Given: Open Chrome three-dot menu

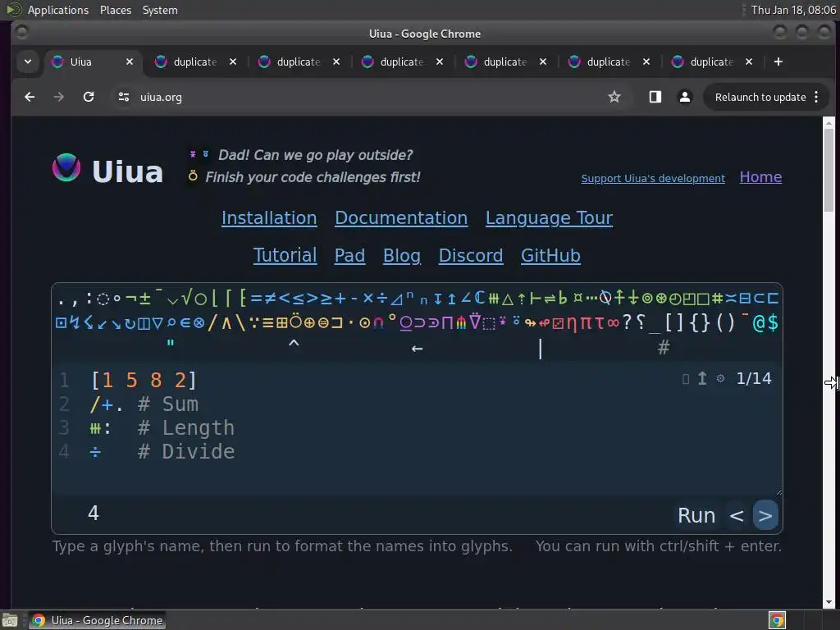Looking at the screenshot, I should click(x=816, y=97).
